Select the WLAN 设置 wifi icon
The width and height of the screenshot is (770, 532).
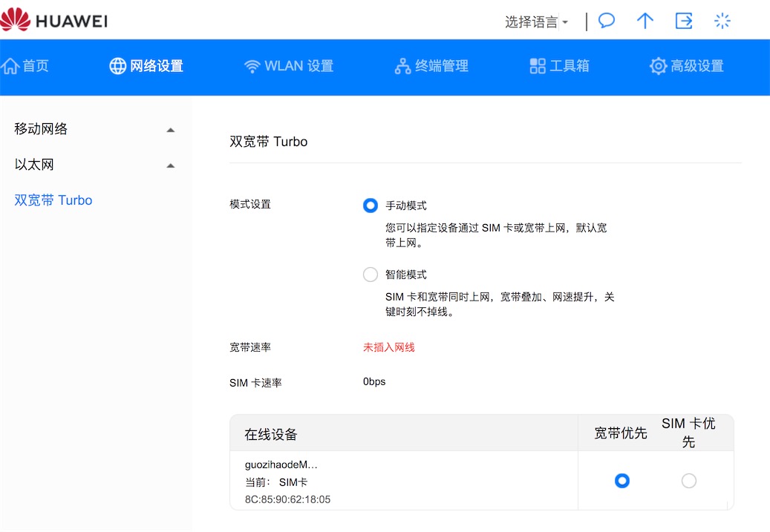tap(253, 65)
